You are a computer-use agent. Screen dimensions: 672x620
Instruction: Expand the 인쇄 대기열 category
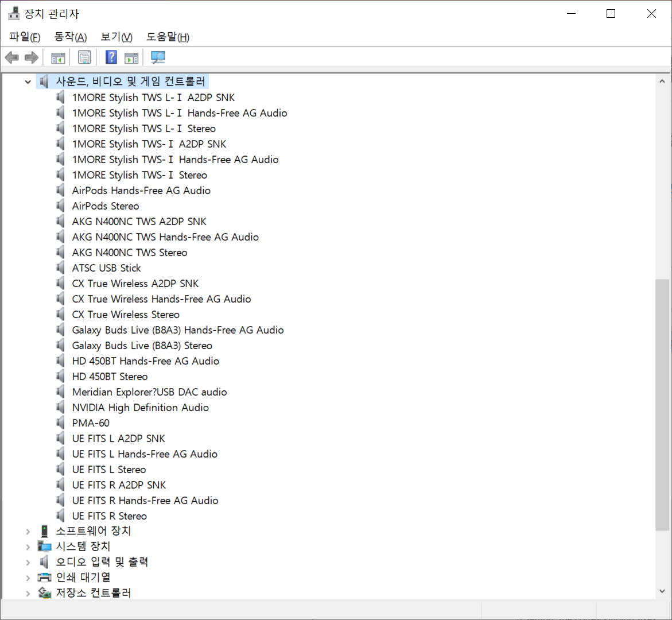point(28,578)
